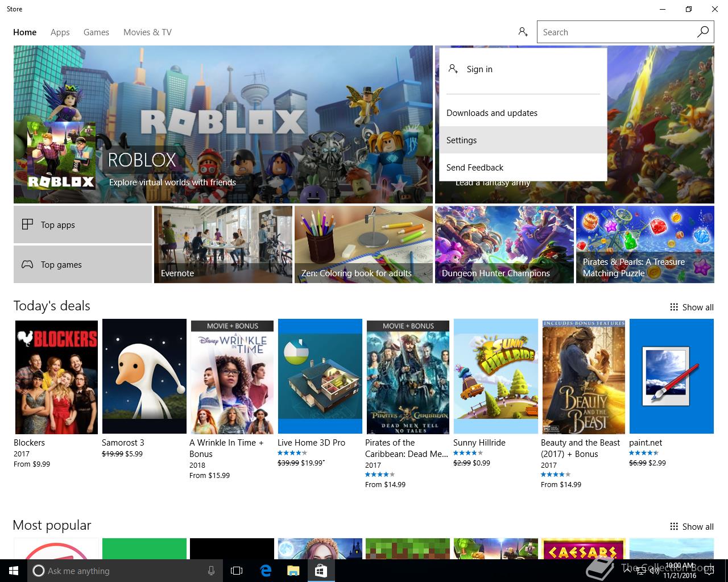
Task: Click Samorost 3 sale price $5.99
Action: [x=134, y=454]
